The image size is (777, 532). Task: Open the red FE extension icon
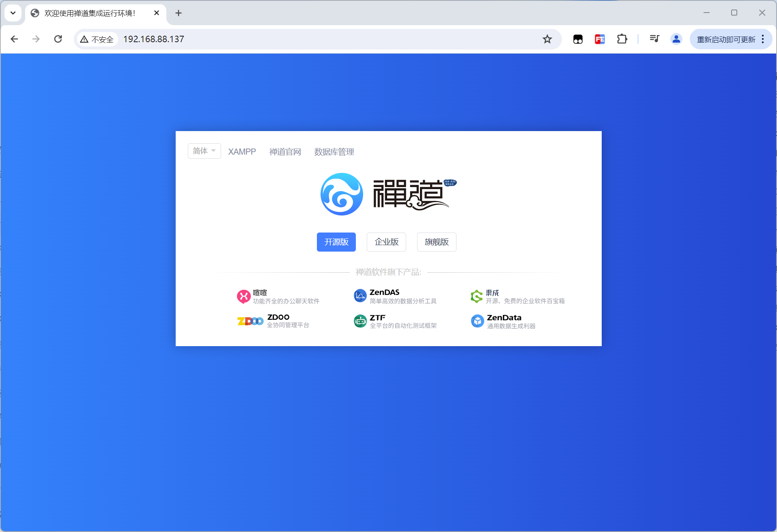600,39
